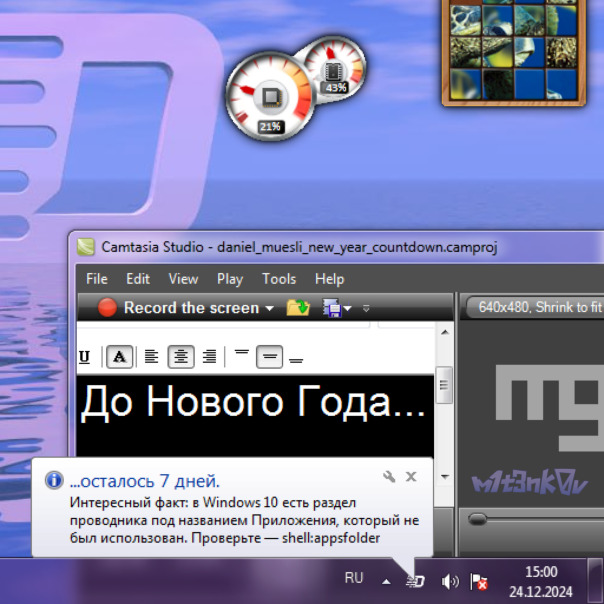Open the Tools menu
This screenshot has width=604, height=604.
(x=279, y=279)
